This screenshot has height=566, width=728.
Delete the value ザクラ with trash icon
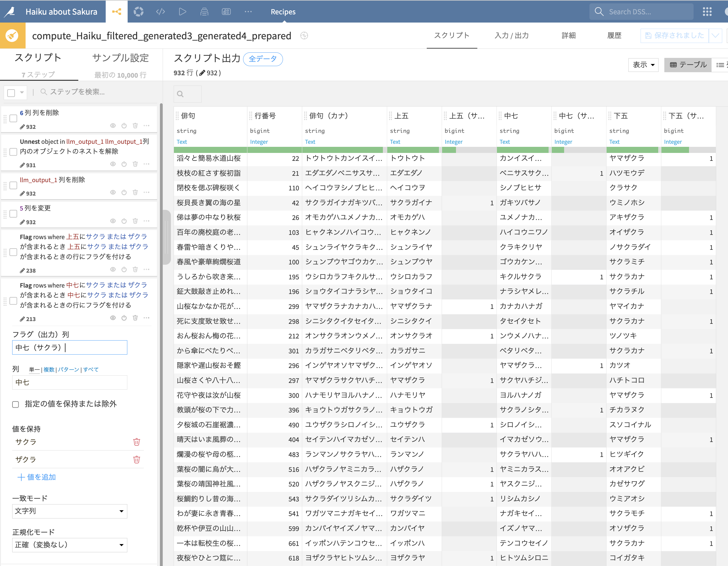[x=136, y=459]
